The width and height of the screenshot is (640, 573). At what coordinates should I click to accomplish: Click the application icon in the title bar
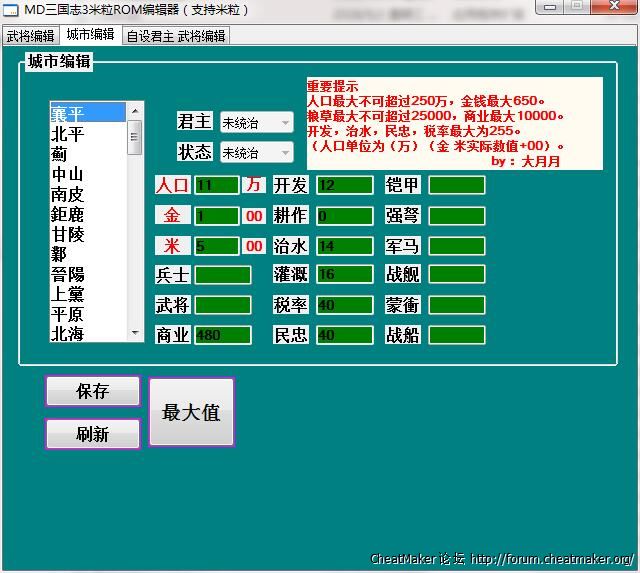pyautogui.click(x=12, y=9)
